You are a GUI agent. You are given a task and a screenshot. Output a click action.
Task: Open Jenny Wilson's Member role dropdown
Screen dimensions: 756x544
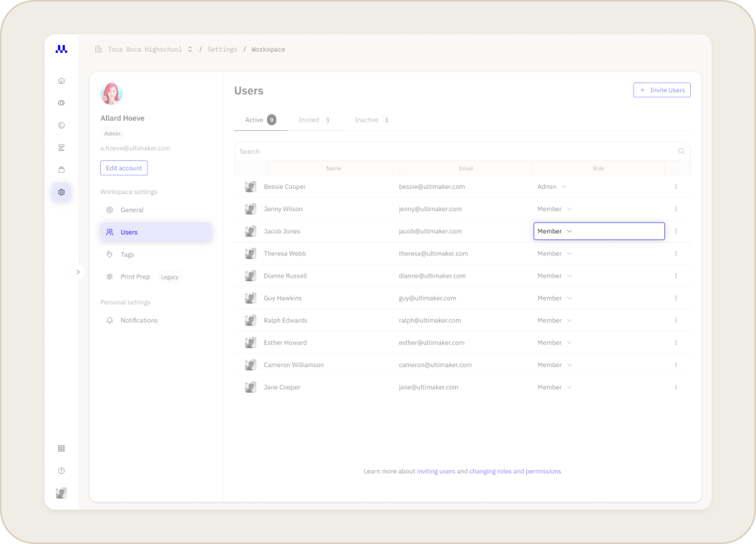pyautogui.click(x=554, y=209)
